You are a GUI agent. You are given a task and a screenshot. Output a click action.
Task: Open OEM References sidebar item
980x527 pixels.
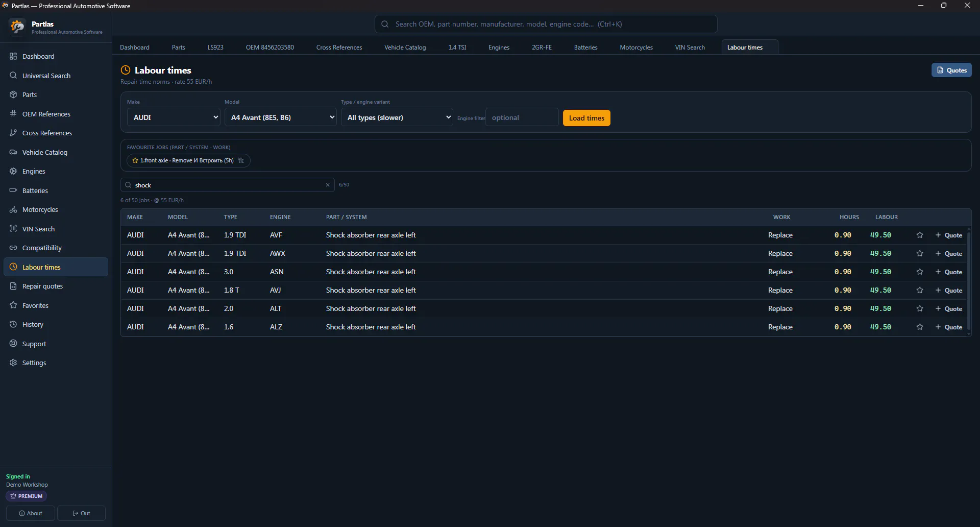tap(56, 114)
